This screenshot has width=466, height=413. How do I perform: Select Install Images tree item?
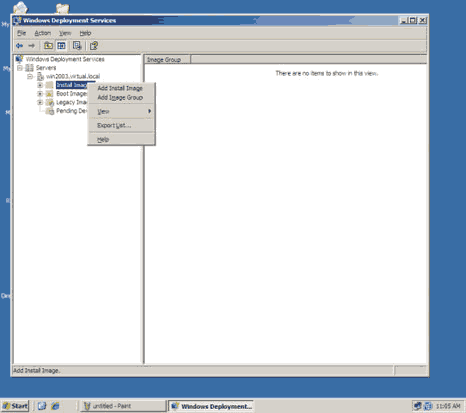coord(71,85)
